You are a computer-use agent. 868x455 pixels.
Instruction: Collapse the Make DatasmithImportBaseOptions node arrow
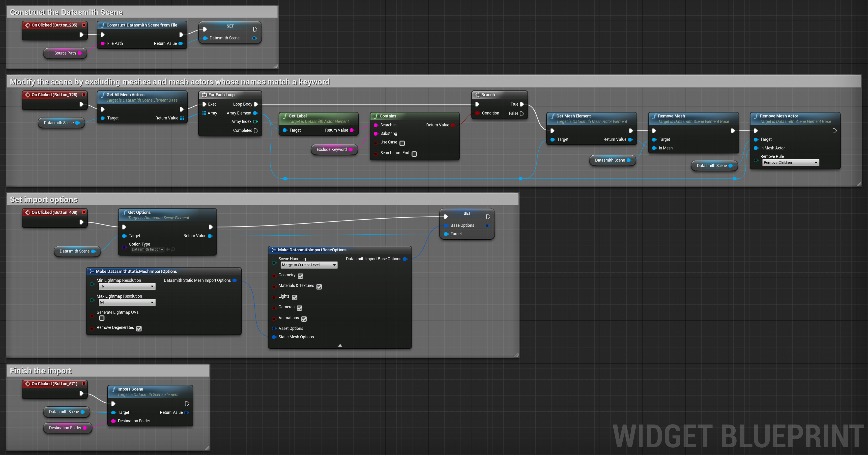coord(340,345)
